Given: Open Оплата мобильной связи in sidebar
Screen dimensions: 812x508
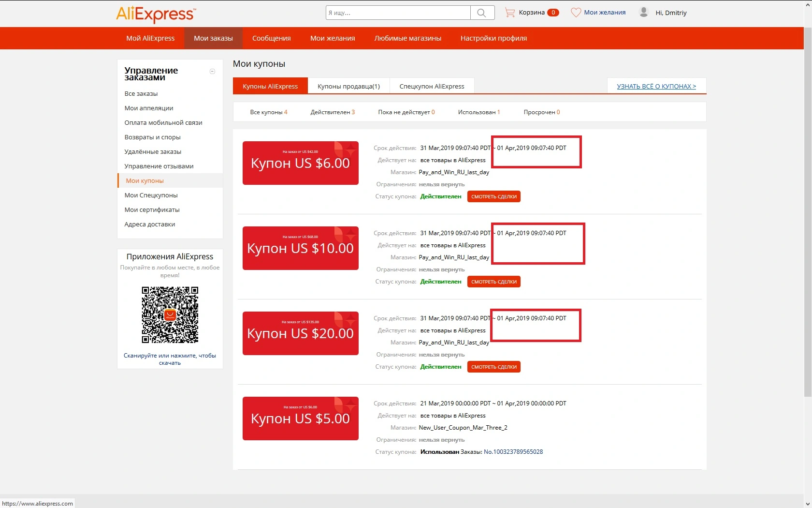Looking at the screenshot, I should tap(163, 123).
